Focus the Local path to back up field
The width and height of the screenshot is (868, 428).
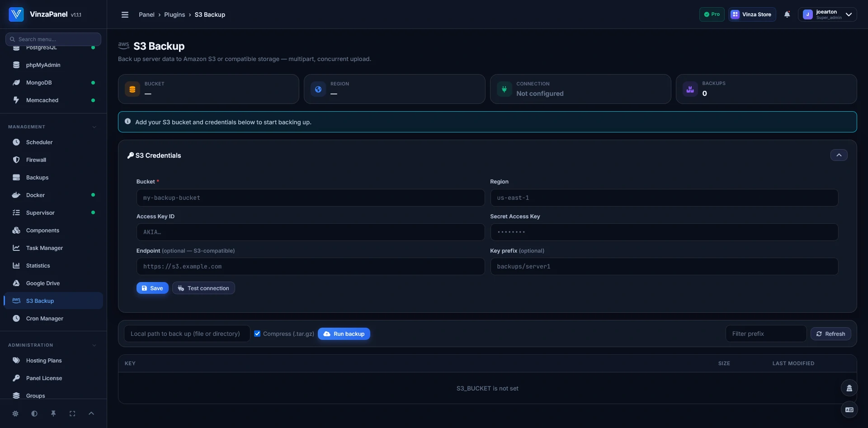(x=187, y=334)
